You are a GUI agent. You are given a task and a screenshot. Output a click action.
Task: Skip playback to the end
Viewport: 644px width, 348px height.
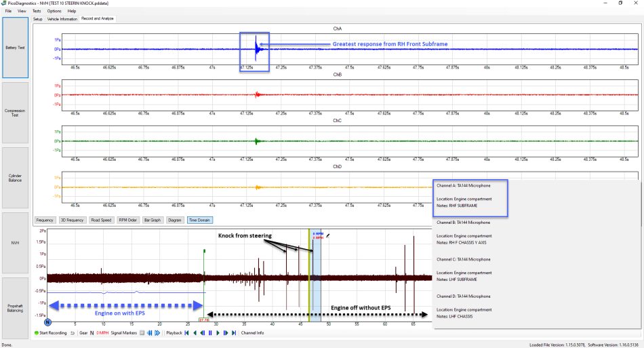[x=234, y=333]
